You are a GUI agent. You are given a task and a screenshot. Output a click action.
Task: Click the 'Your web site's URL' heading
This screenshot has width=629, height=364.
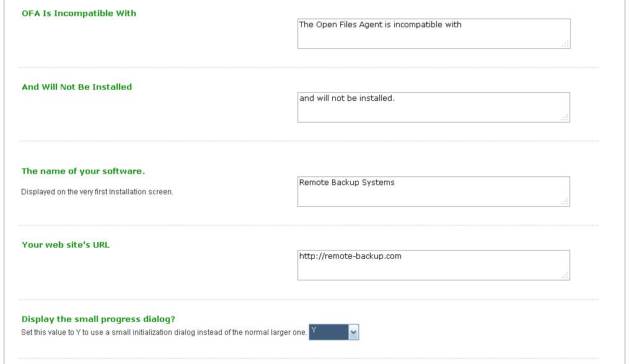click(66, 245)
